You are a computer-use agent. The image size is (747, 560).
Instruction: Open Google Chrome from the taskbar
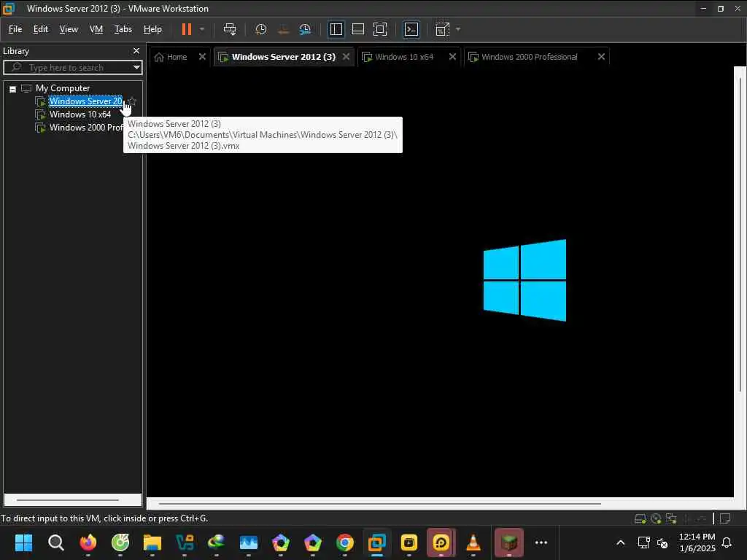[345, 542]
